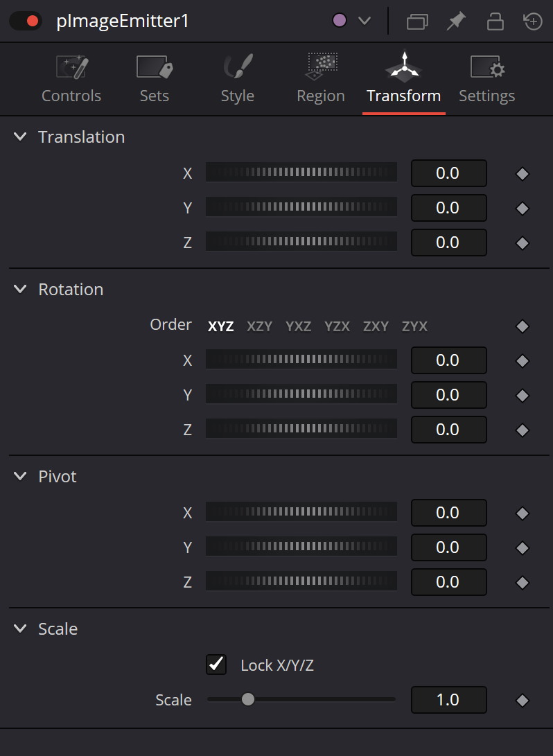Select YXZ rotation order
Viewport: 553px width, 756px height.
pos(299,326)
